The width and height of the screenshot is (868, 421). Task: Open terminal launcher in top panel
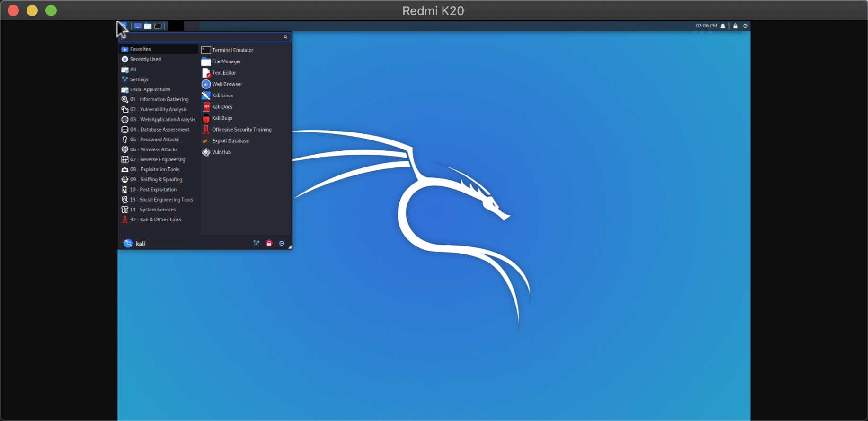tap(158, 26)
